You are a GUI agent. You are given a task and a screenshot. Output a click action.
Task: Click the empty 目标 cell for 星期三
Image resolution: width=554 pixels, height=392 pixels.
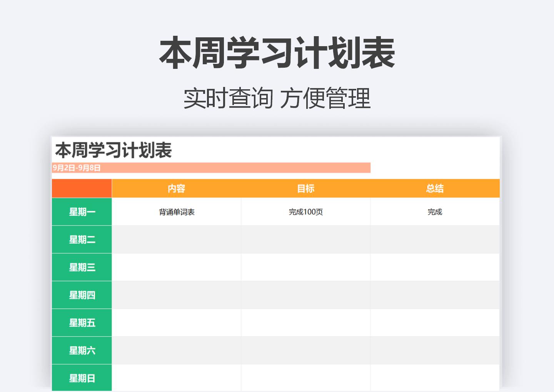(305, 267)
